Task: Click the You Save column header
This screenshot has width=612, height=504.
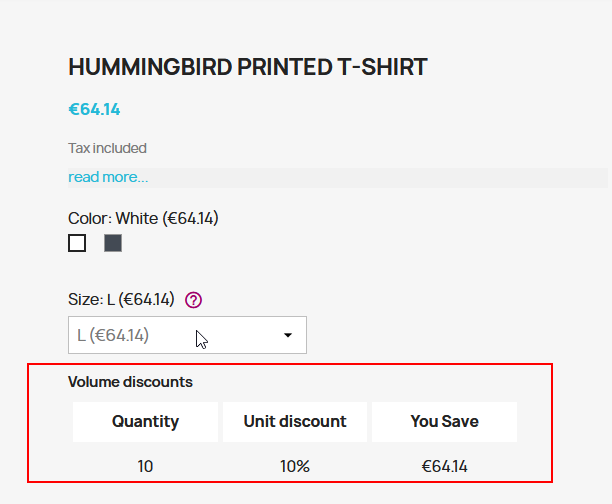Action: pyautogui.click(x=444, y=421)
